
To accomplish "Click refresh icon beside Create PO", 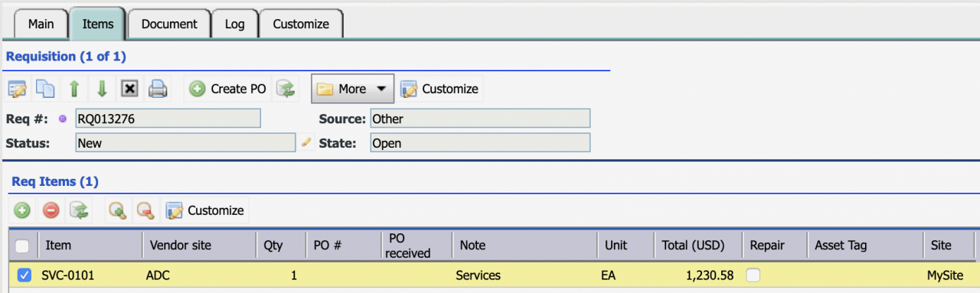I will coord(286,89).
